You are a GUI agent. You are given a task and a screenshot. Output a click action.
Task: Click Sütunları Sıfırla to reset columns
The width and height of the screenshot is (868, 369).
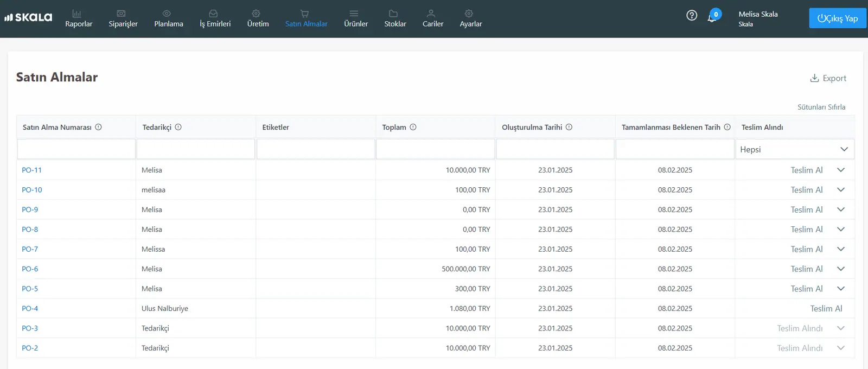[x=821, y=107]
